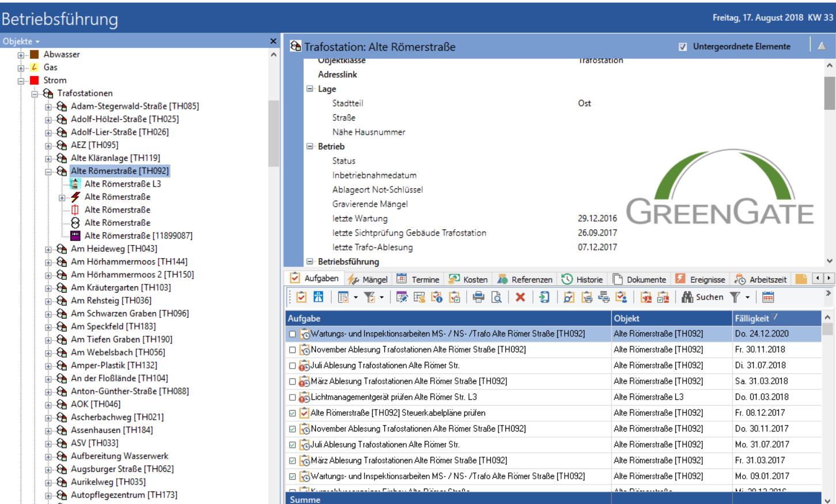
Task: Click the red Strom color square
Action: click(x=35, y=81)
